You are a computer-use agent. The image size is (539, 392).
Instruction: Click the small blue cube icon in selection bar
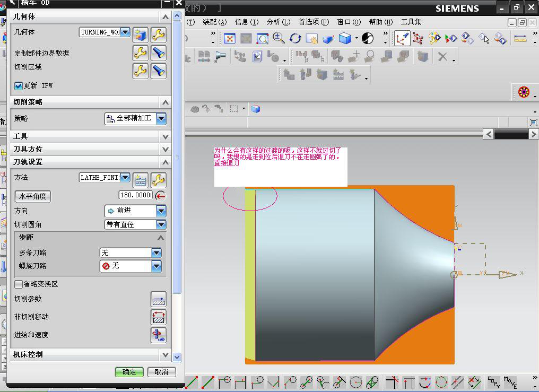[255, 109]
